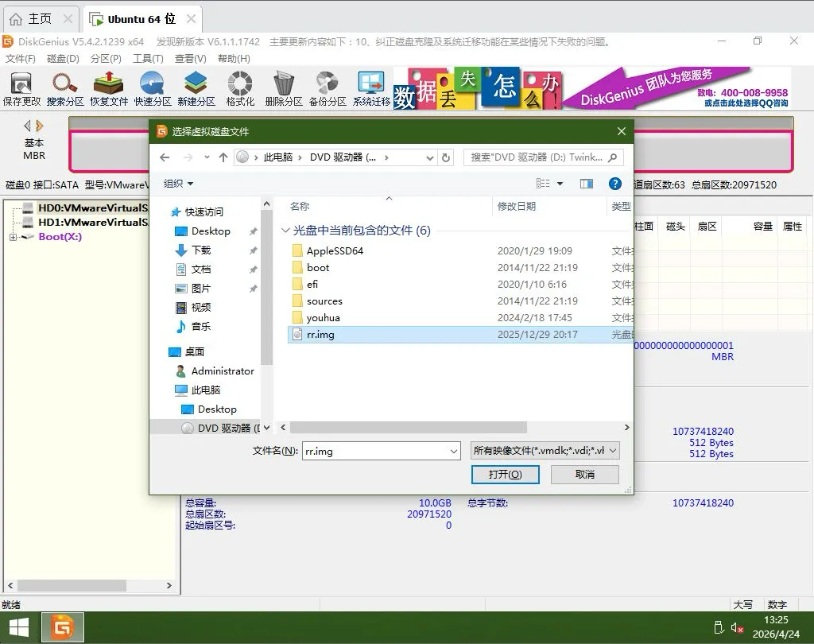The image size is (814, 644).
Task: Open the Windows Start button
Action: (x=19, y=628)
